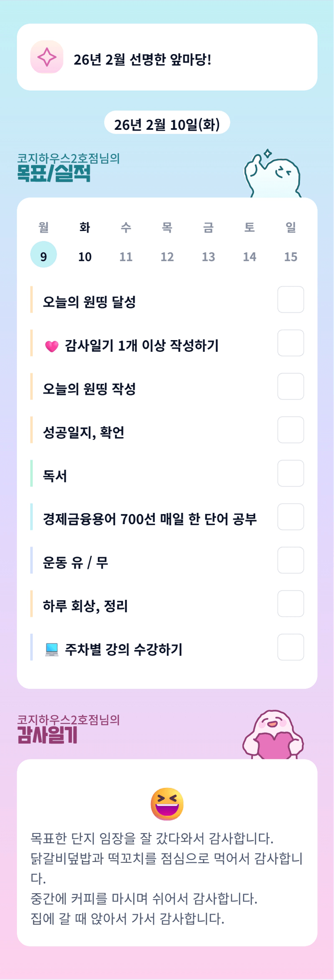
Task: Click the pink sparkle star icon
Action: pyautogui.click(x=47, y=57)
